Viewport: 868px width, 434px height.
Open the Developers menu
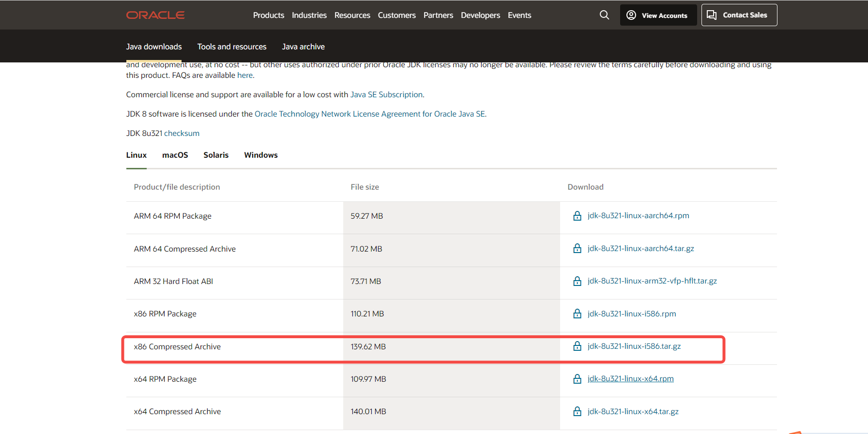(x=480, y=15)
